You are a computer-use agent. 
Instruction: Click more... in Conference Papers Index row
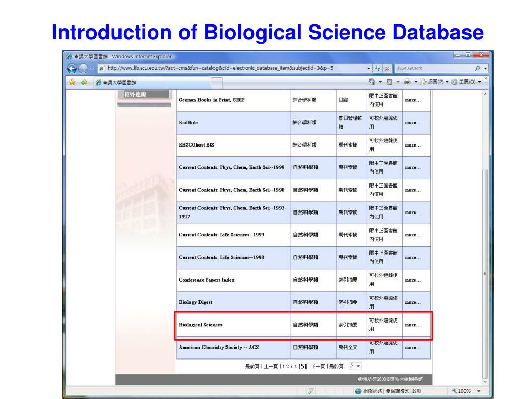tap(413, 280)
